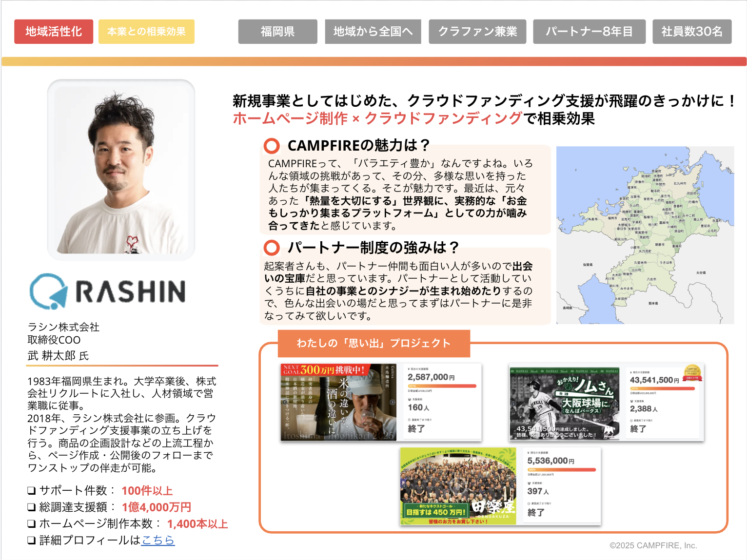Screen dimensions: 747x560
Task: Click the 1983年福岡県生まれ biography paragraph
Action: tap(122, 425)
